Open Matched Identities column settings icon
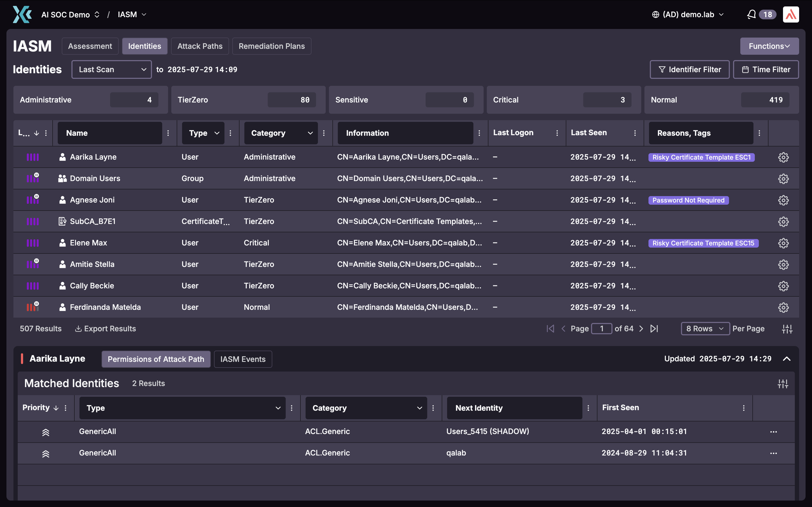 tap(783, 384)
